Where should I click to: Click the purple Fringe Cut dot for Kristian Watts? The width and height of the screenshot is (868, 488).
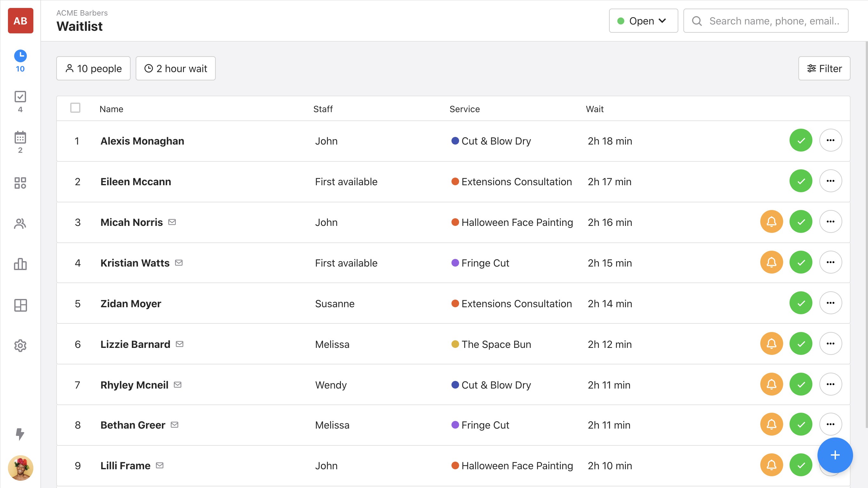tap(455, 262)
